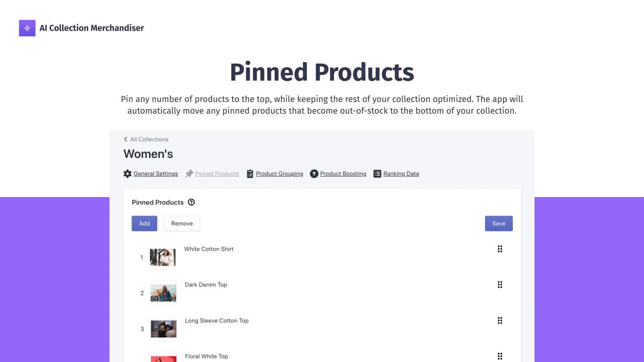Click drag handle for White Cotton Shirt
The image size is (644, 362).
pos(500,249)
